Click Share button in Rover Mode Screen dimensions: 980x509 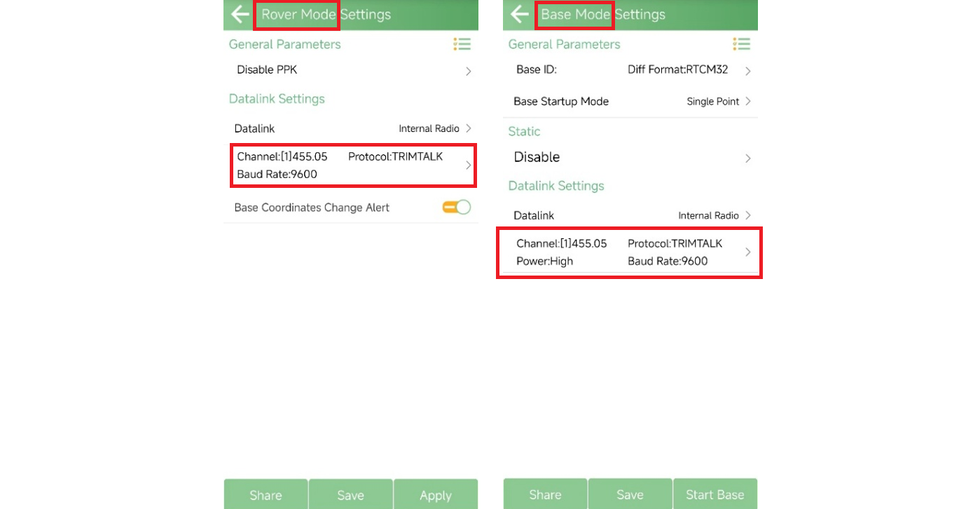point(265,495)
